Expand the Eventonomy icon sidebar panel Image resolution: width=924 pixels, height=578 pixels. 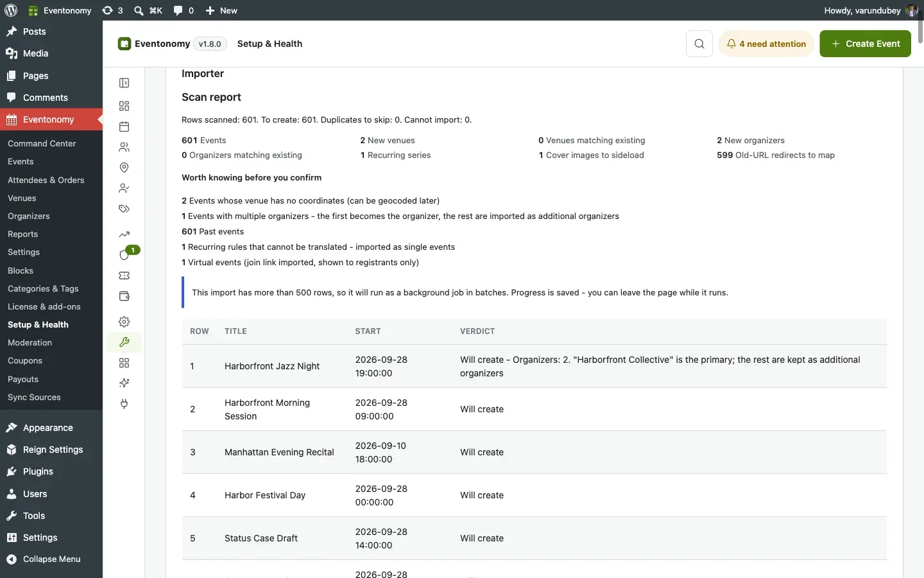tap(124, 83)
